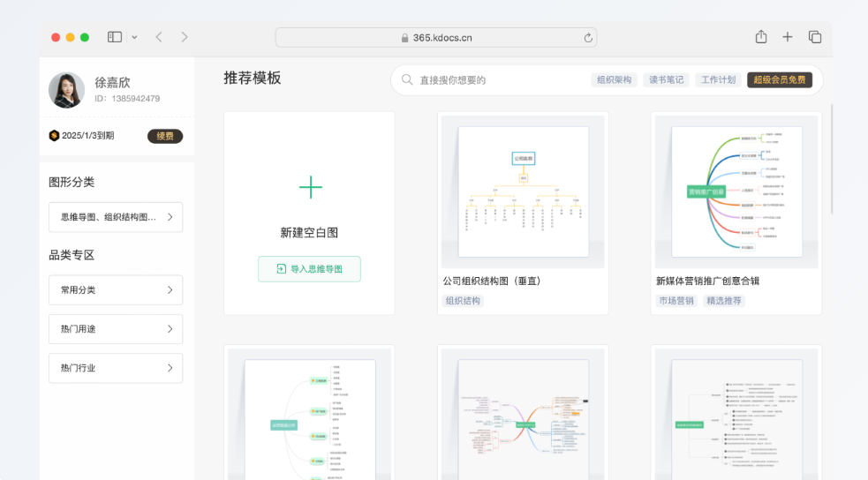Open the 徐嘉欣 profile avatar
Screen dimensions: 868x480
pyautogui.click(x=66, y=90)
